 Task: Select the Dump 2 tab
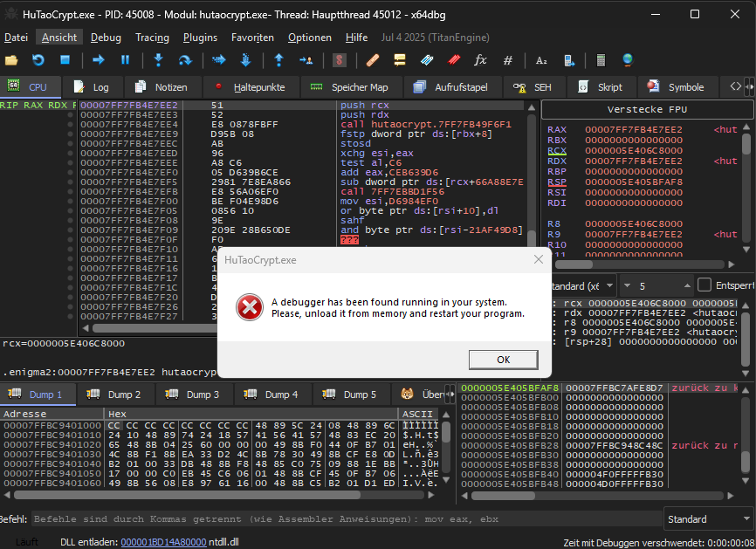[x=114, y=395]
